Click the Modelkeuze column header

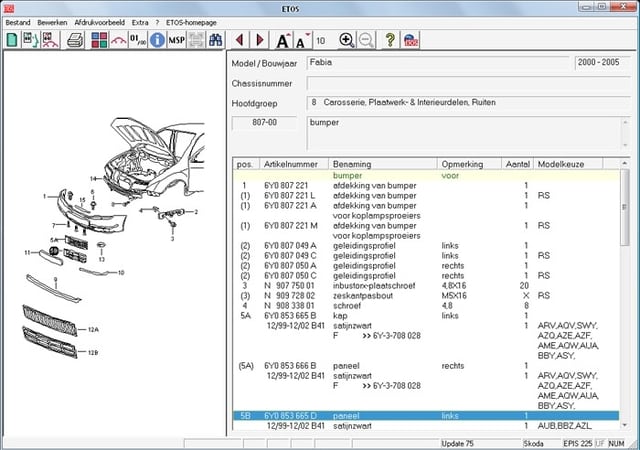(568, 164)
